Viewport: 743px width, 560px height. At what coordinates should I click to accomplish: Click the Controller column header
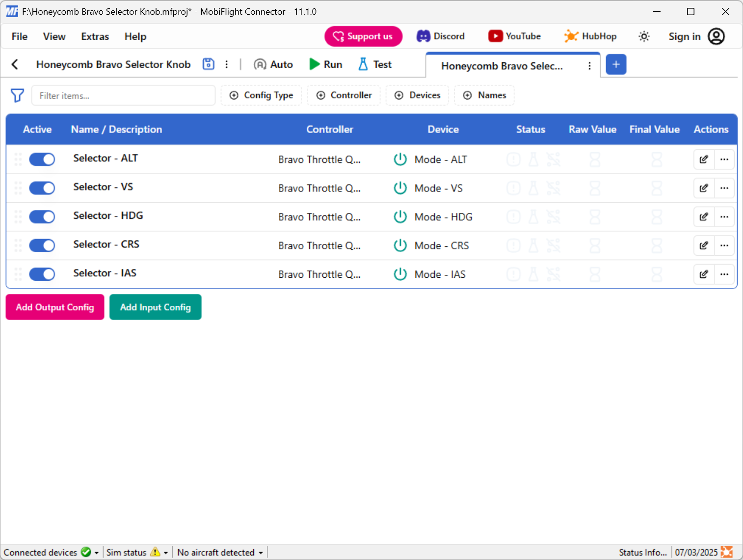click(330, 129)
